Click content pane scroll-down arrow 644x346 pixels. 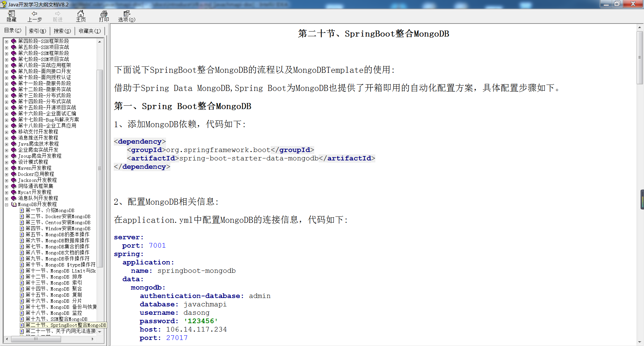640,341
